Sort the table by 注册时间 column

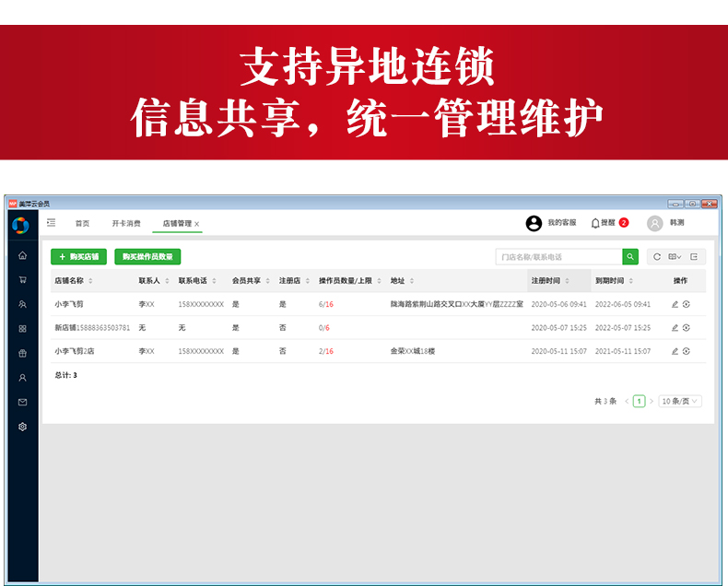(549, 281)
